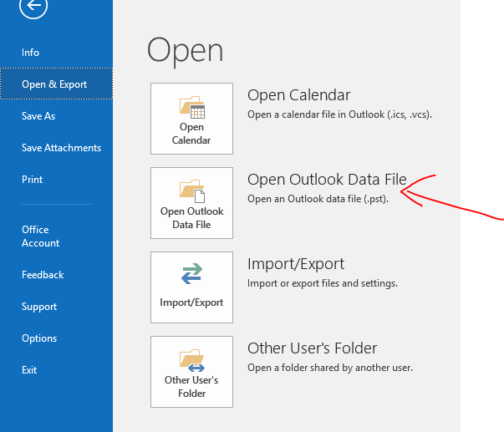Click the Open Calendar button

pyautogui.click(x=191, y=119)
